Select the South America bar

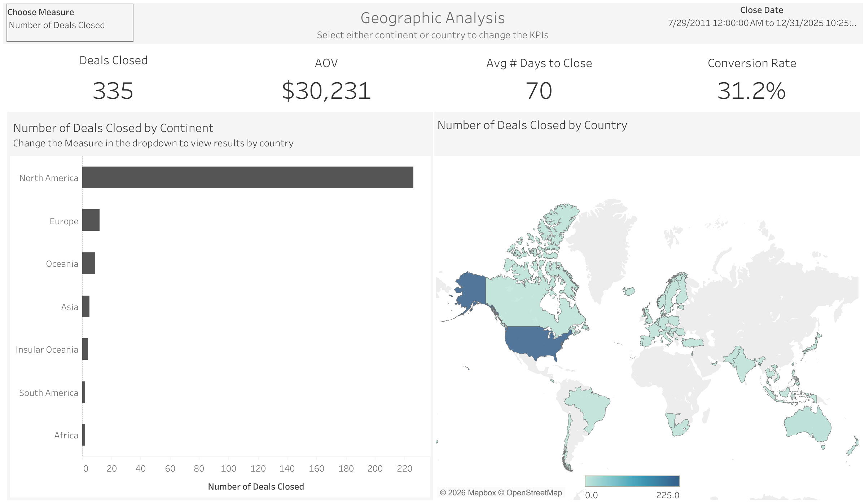pos(84,392)
